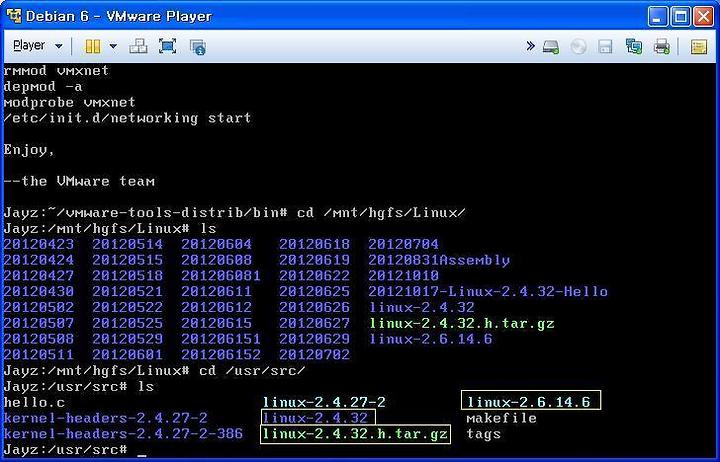Image resolution: width=720 pixels, height=462 pixels.
Task: Click the directory name 20120612
Action: click(x=216, y=308)
